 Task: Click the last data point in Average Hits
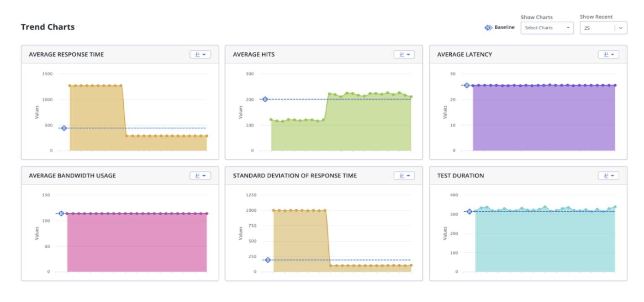coord(411,97)
